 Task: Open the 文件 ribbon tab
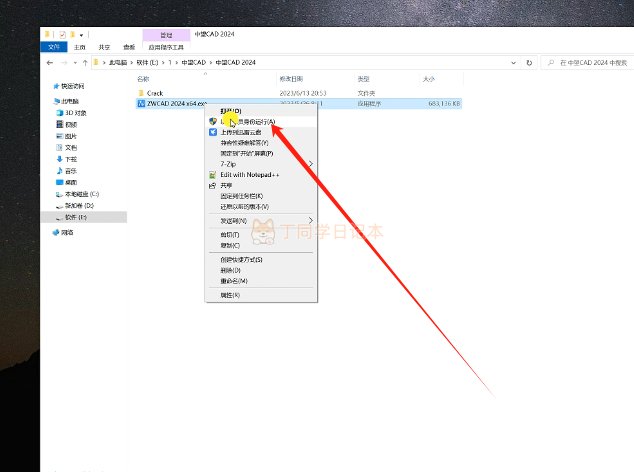coord(54,47)
